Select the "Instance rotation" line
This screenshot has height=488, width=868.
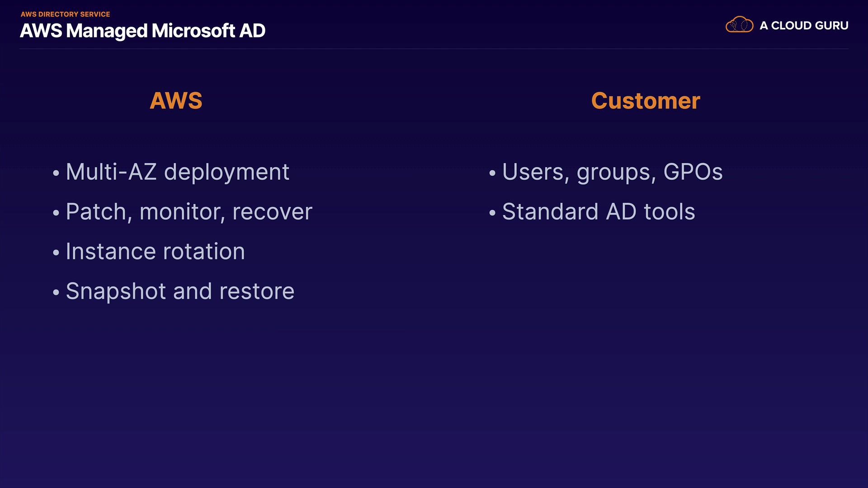point(155,252)
